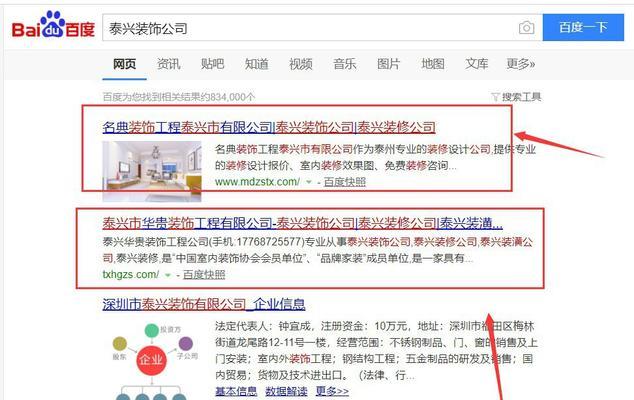The image size is (634, 400).
Task: Click the result count text 百度为您找到相关结果约834,000个
Action: pos(179,97)
